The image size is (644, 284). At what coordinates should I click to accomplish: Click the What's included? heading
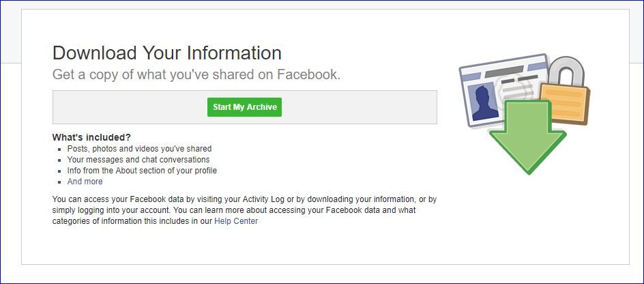tap(91, 137)
